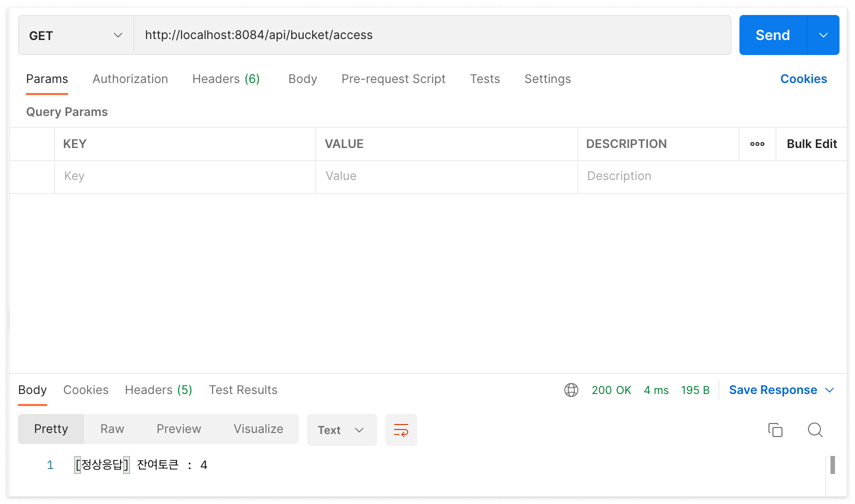Screen dimensions: 855x504
Task: Search the response with the magnifier icon
Action: pos(815,430)
